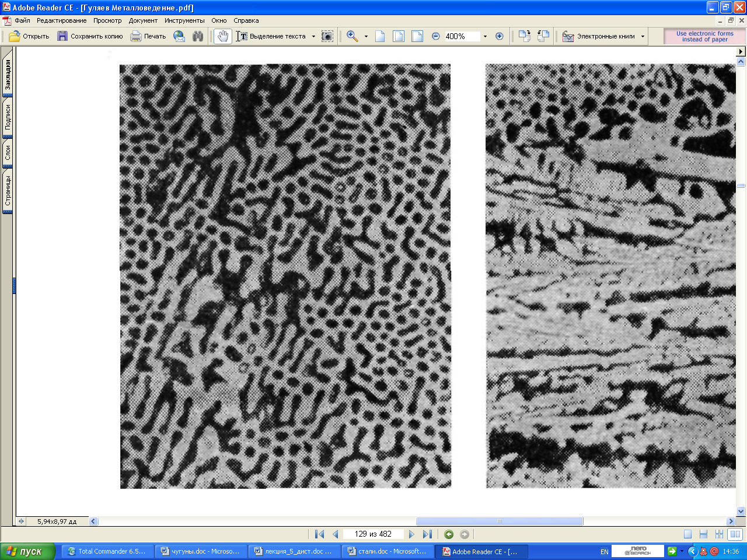Set view to Fit Page icon

(x=399, y=36)
